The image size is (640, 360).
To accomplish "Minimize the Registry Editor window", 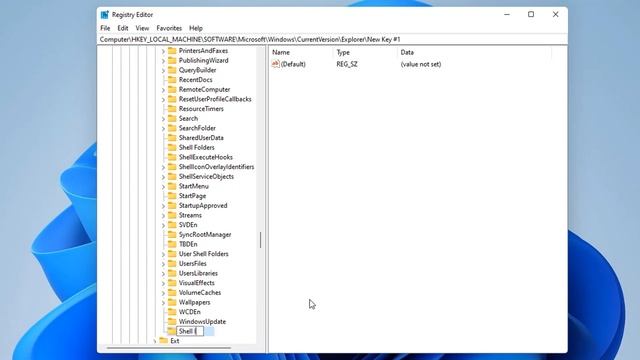I will pos(507,14).
